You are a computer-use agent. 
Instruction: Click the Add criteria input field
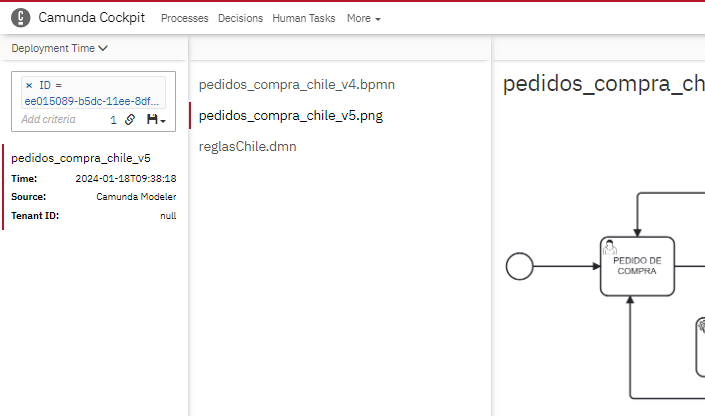[x=60, y=120]
